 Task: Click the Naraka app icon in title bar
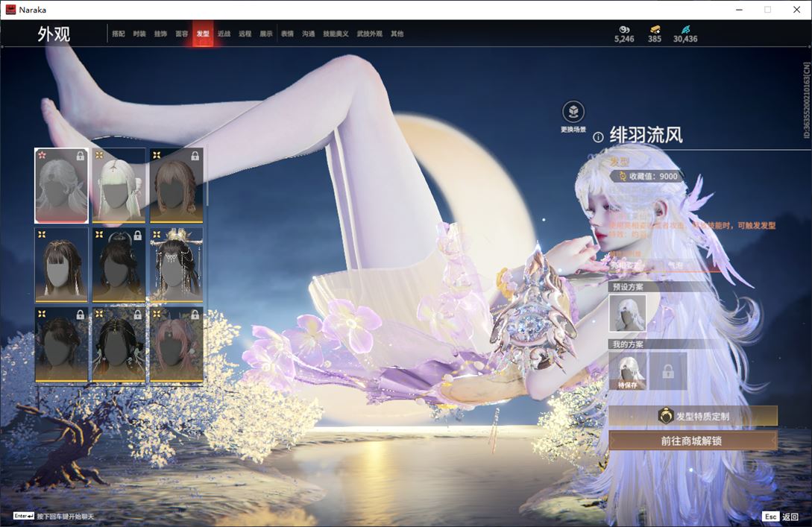tap(10, 10)
